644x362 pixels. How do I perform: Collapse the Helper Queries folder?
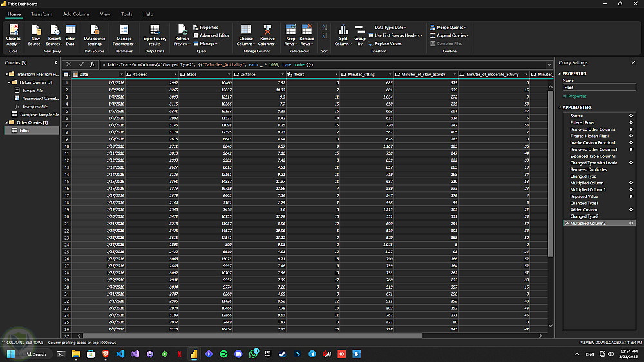point(9,82)
